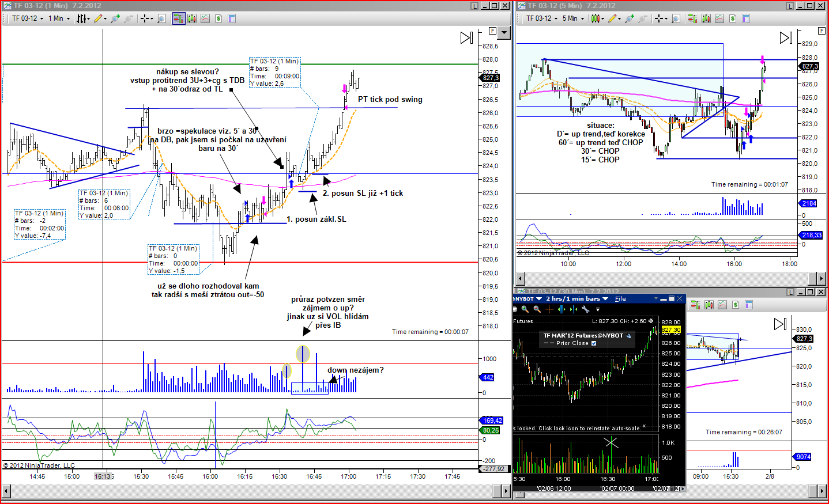Open chart properties icon in 1 Min chart
The image size is (829, 504).
point(232,18)
